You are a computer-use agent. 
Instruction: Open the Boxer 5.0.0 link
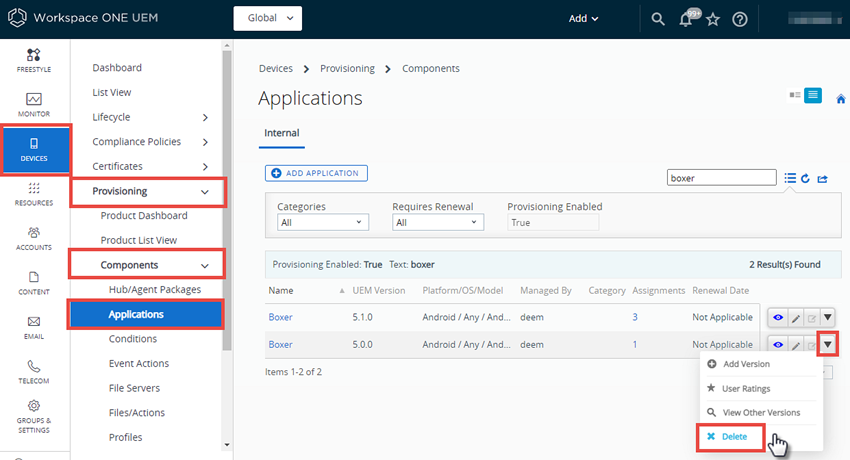point(280,345)
